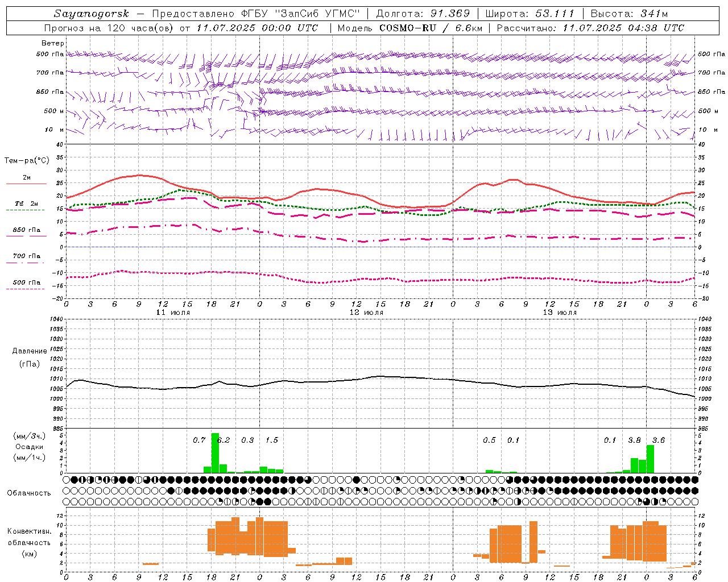
Task: Click the 'Td 2м' dew point legend entry
Action: (x=26, y=203)
